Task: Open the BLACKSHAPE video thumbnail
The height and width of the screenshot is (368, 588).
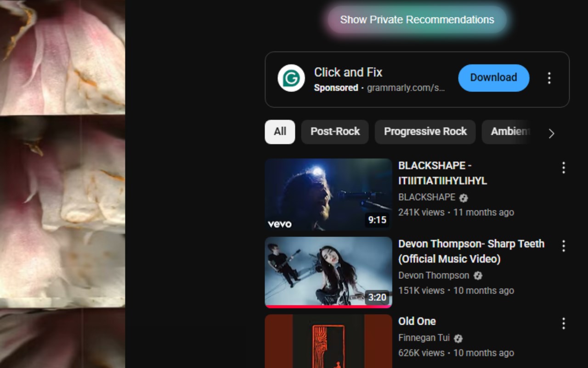Action: (328, 194)
